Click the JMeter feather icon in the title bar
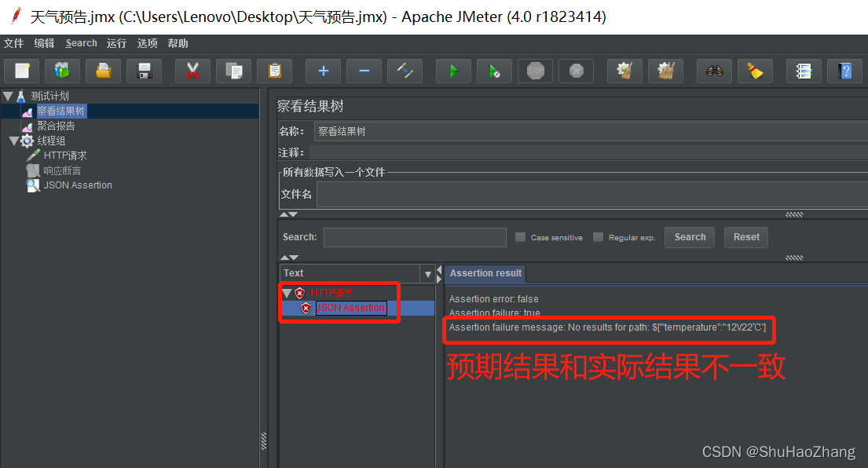This screenshot has width=868, height=468. pyautogui.click(x=16, y=16)
